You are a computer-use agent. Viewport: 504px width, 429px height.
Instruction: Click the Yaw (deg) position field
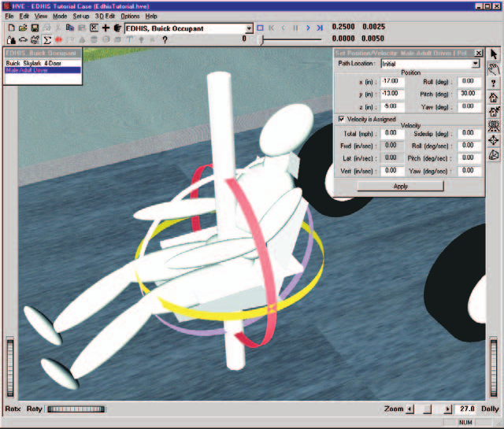(x=469, y=106)
